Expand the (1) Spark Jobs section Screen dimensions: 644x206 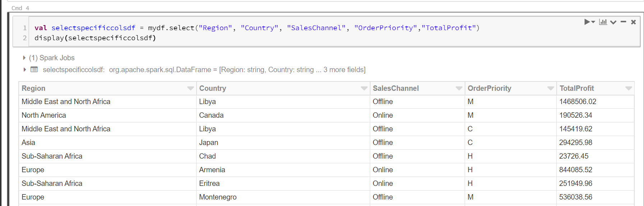pyautogui.click(x=24, y=58)
